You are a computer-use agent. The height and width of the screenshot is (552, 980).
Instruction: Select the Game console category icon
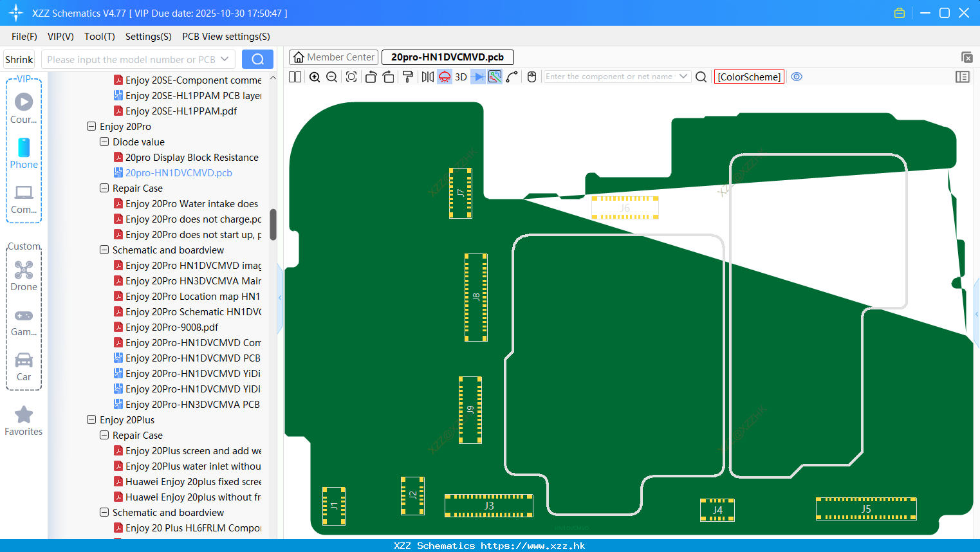tap(24, 322)
